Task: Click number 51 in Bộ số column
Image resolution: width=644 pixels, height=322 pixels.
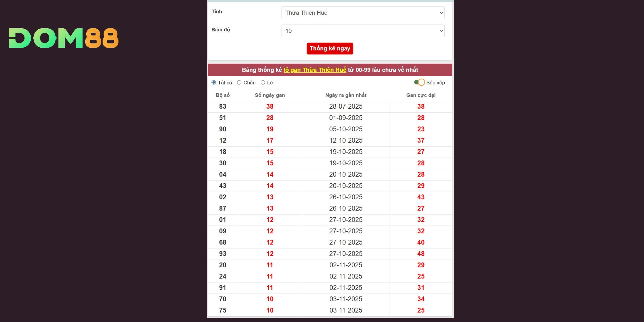Action: (223, 118)
